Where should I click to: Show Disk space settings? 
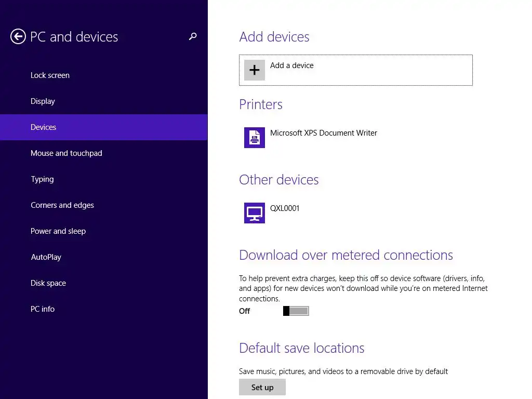pyautogui.click(x=48, y=283)
